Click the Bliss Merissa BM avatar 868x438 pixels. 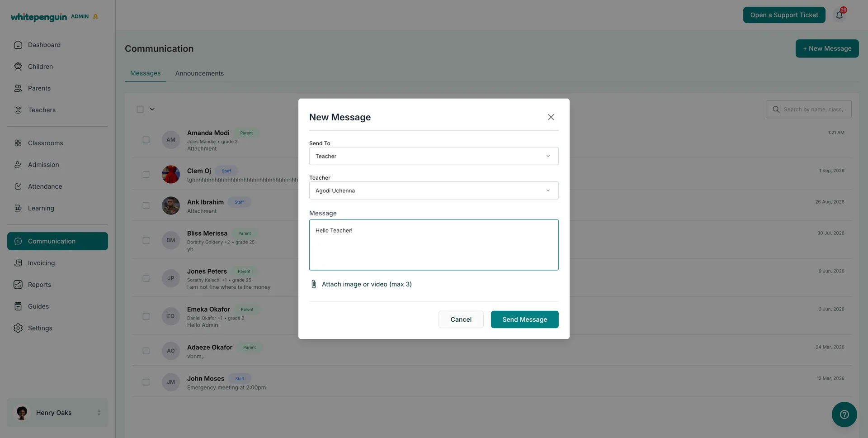(171, 240)
